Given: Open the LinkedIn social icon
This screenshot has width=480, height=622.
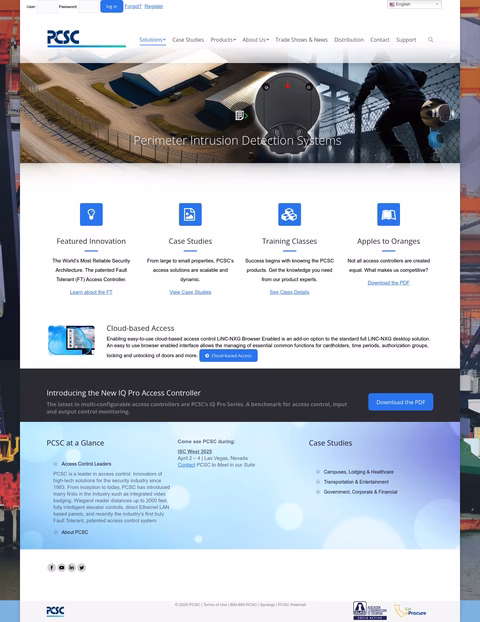Looking at the screenshot, I should coord(72,567).
